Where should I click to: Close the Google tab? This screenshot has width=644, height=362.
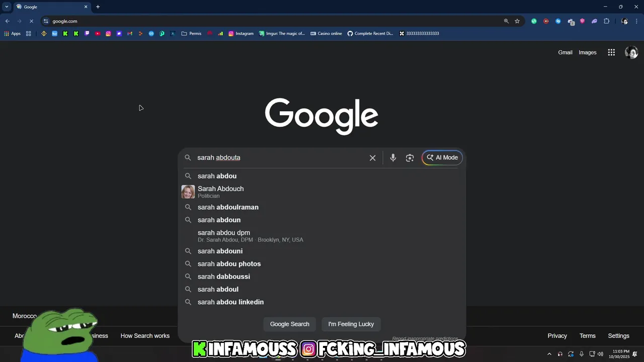86,7
